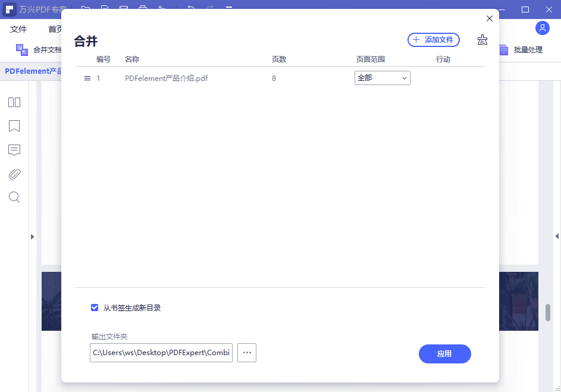
Task: Open the page thumbnails panel in sidebar
Action: tap(14, 102)
